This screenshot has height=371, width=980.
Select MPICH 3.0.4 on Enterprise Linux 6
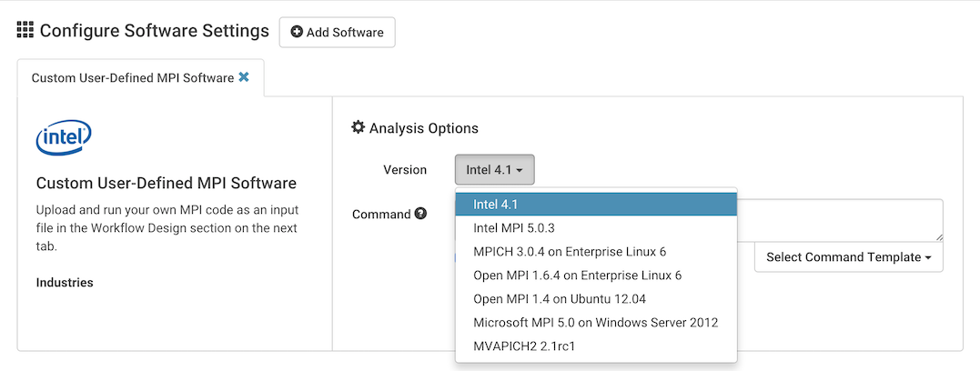[595, 251]
